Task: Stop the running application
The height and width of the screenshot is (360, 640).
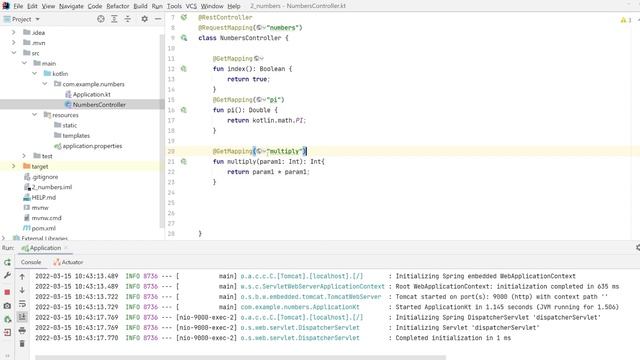Action: tap(7, 292)
